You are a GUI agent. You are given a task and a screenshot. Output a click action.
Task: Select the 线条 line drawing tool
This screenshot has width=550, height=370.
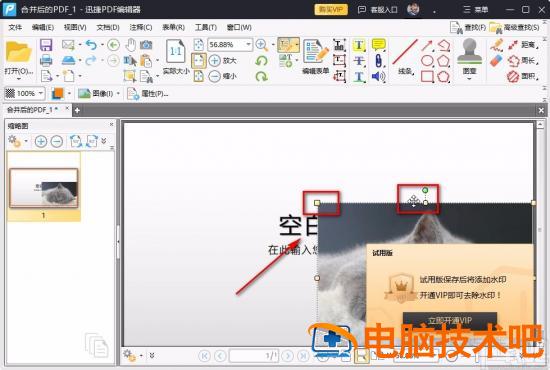405,56
